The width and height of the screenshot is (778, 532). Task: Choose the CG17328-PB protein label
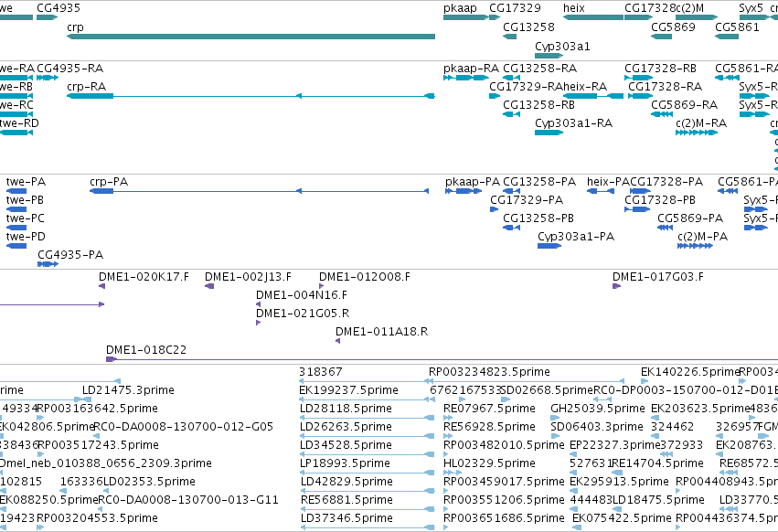tap(660, 200)
